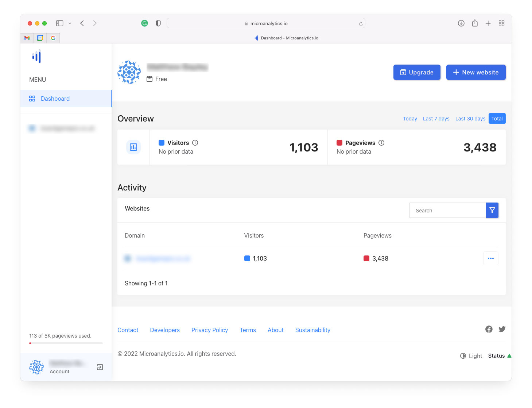Viewport: 532px width, 408px height.
Task: Select the Total overview range
Action: (x=497, y=119)
